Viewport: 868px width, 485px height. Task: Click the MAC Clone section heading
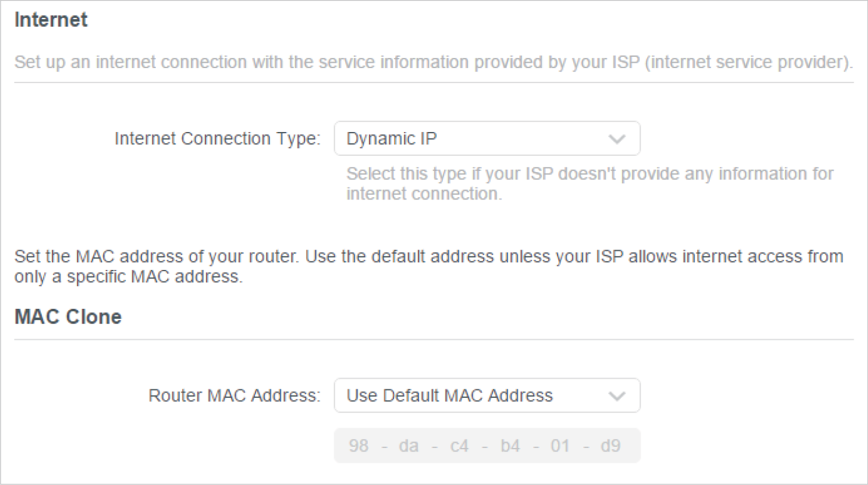[67, 317]
